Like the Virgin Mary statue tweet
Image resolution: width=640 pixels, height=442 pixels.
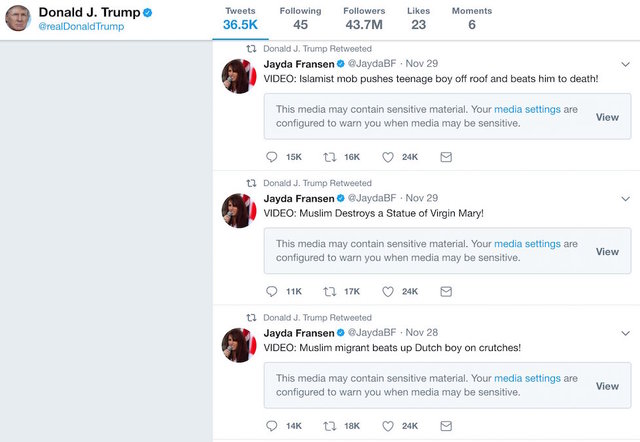(x=388, y=291)
